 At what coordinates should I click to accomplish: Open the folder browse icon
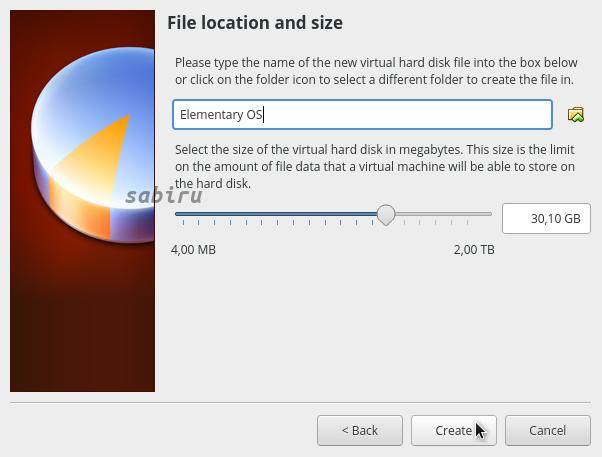pos(576,114)
